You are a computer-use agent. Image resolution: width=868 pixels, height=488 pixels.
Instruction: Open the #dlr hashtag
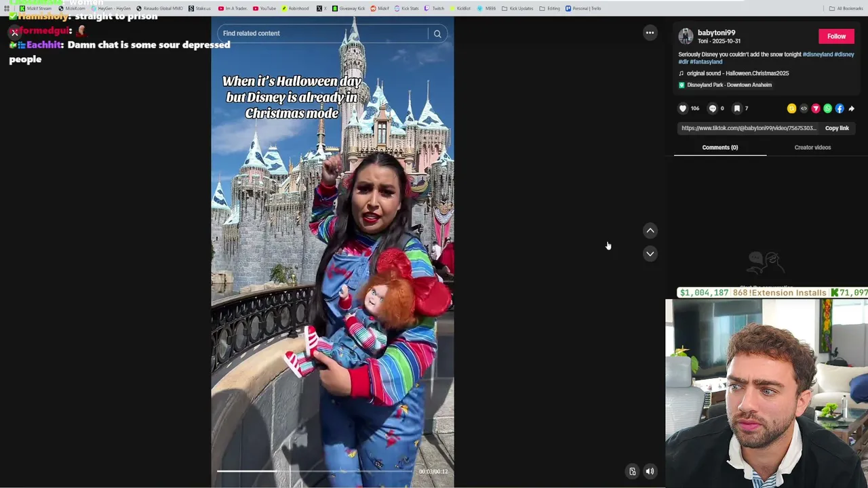point(683,62)
